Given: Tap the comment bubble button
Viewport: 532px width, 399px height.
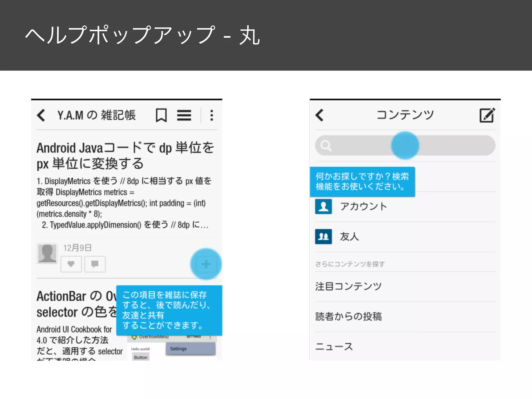Looking at the screenshot, I should pos(95,264).
